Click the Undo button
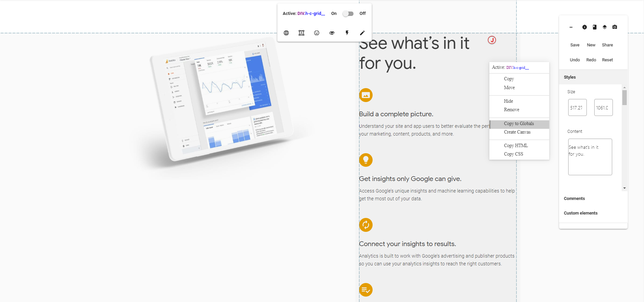The height and width of the screenshot is (302, 644). (575, 60)
